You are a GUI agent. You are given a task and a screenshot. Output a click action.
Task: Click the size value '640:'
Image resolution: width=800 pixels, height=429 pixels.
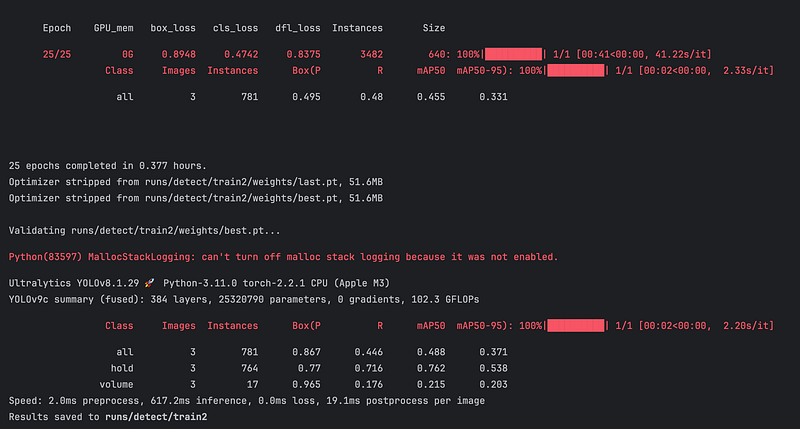coord(439,54)
